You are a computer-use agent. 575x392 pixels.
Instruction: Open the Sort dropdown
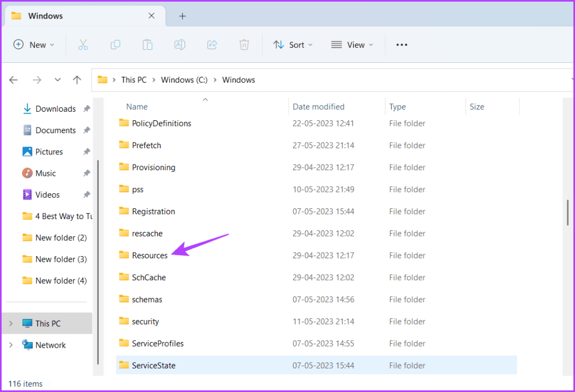coord(293,45)
